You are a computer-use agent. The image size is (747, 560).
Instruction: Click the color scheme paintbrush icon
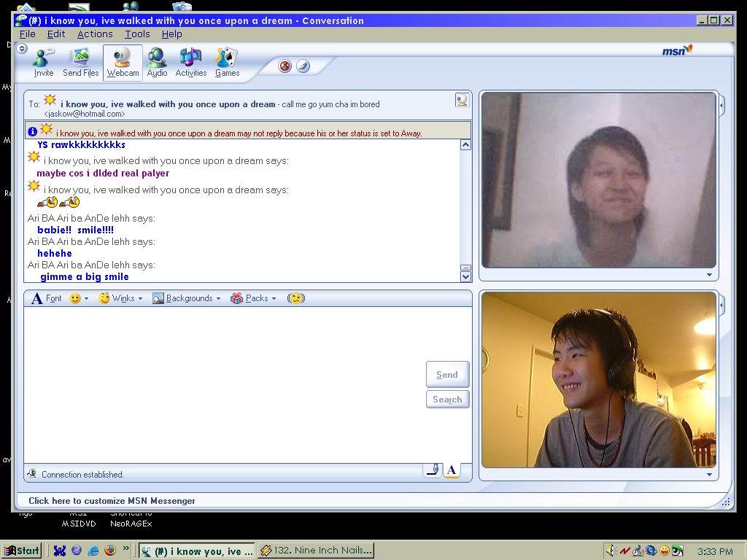pyautogui.click(x=303, y=66)
